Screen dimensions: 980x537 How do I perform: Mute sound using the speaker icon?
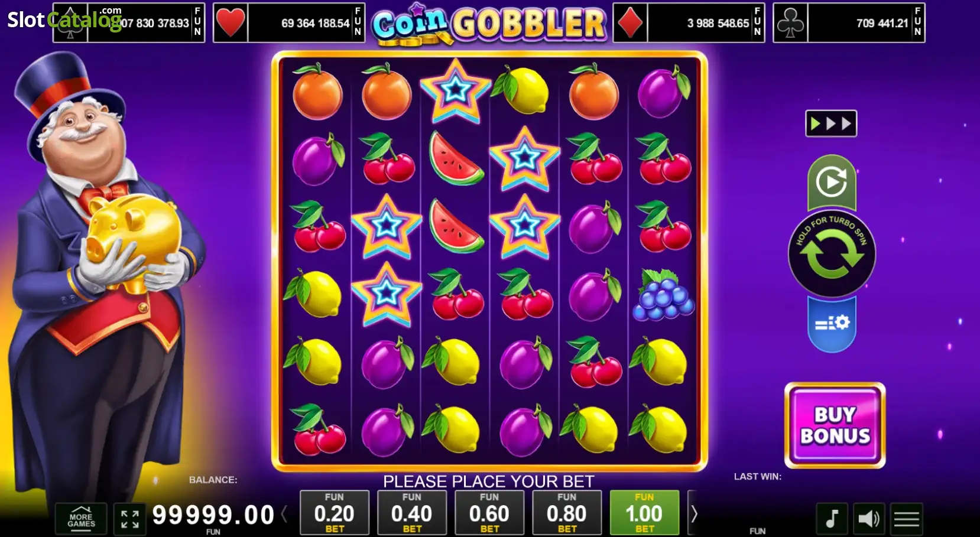click(869, 519)
